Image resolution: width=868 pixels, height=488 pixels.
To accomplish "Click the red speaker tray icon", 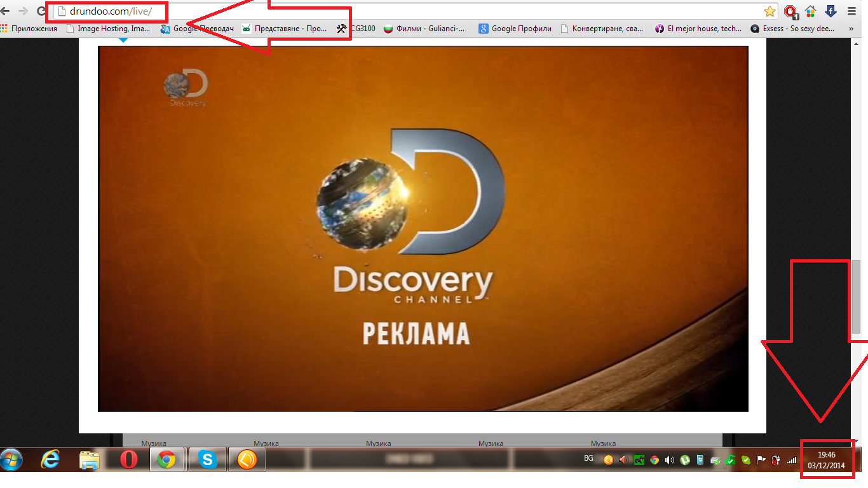I will [x=623, y=460].
